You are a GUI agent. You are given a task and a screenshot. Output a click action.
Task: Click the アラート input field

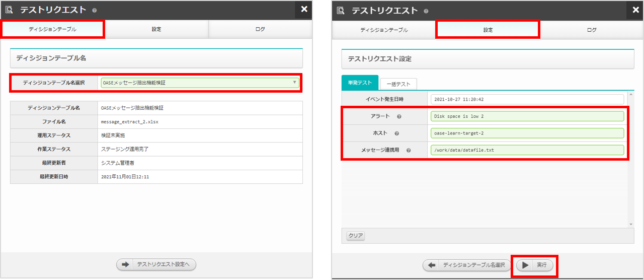point(527,116)
